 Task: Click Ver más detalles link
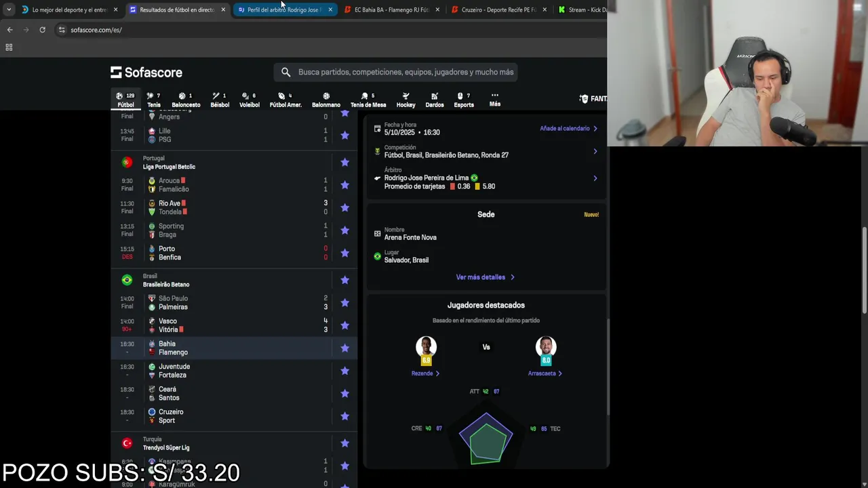(486, 277)
